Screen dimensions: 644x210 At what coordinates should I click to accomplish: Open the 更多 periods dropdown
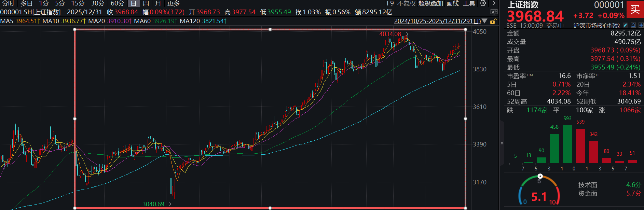[174, 3]
